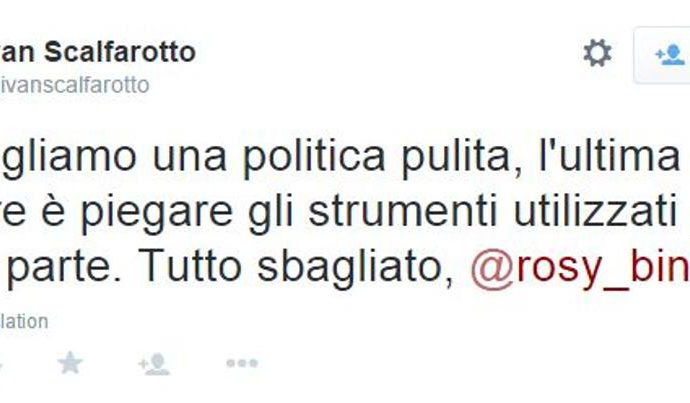The height and width of the screenshot is (403, 690).
Task: Click the translation link below the tweet
Action: click(x=24, y=322)
